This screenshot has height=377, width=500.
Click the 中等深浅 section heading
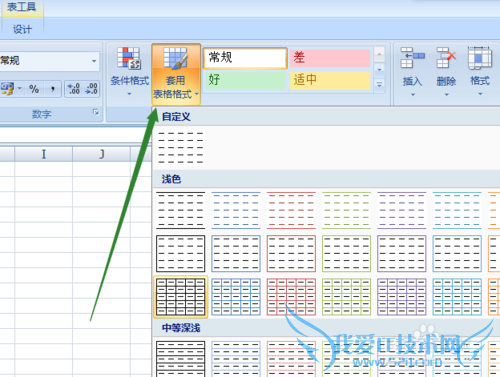click(181, 328)
